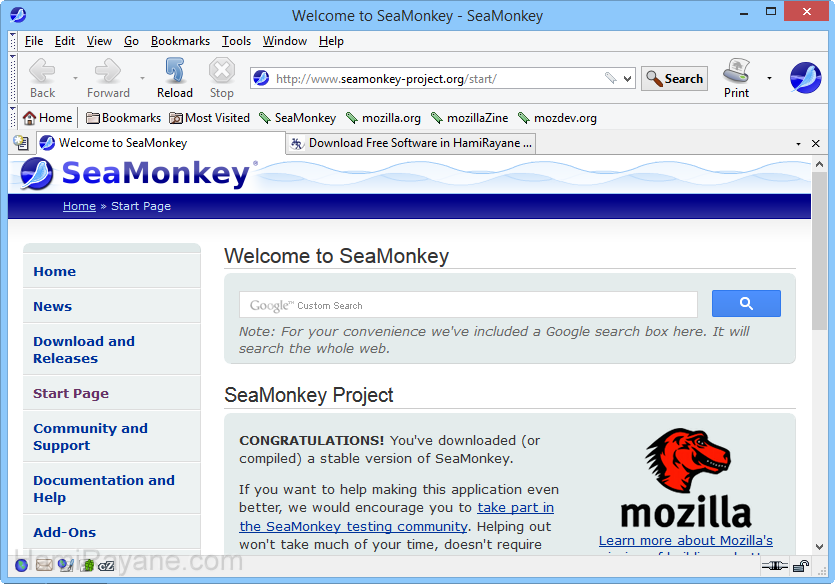Click the scrollbar down arrow
Viewport: 835px width, 584px height.
point(819,547)
